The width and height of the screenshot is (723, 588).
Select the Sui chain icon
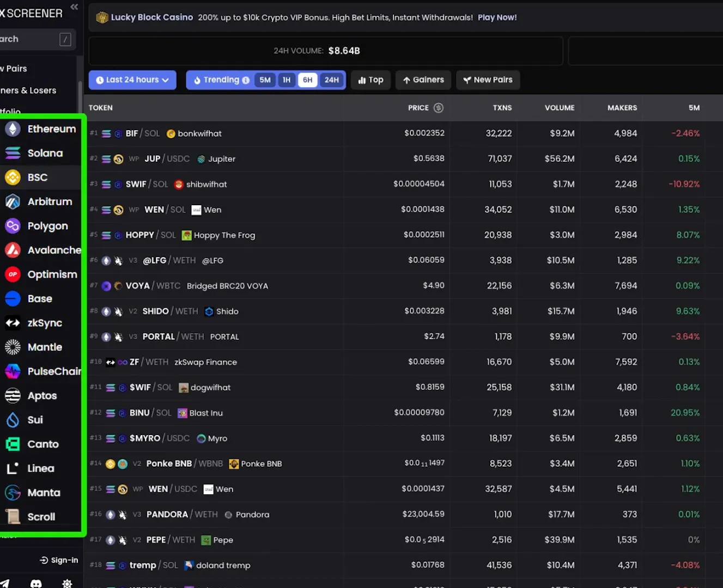pyautogui.click(x=13, y=420)
